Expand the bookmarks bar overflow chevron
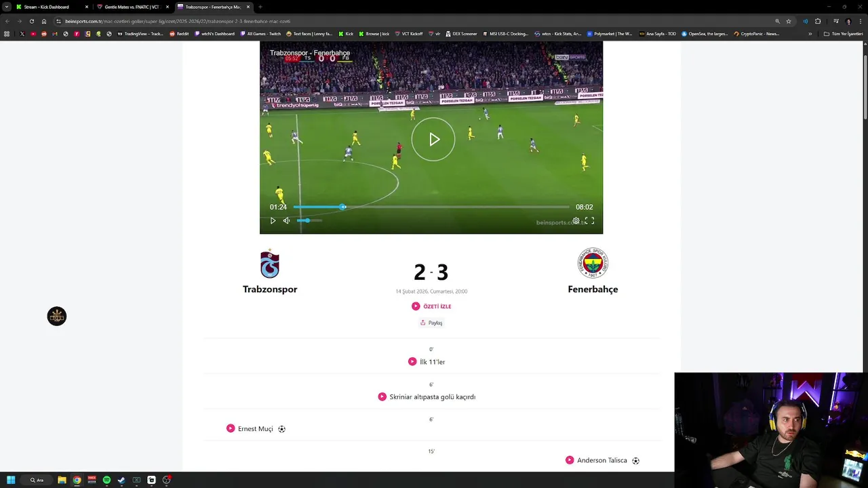 click(810, 34)
